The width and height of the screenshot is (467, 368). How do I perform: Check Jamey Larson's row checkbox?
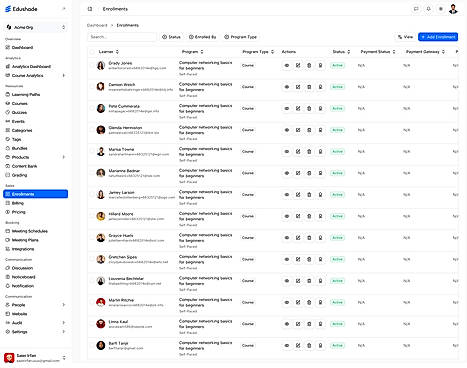[92, 194]
